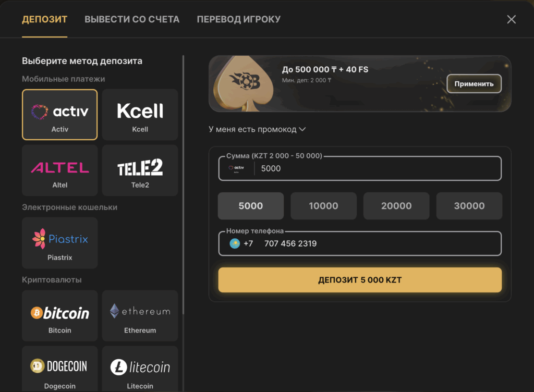Expand the promo code section
534x392 pixels.
click(257, 129)
